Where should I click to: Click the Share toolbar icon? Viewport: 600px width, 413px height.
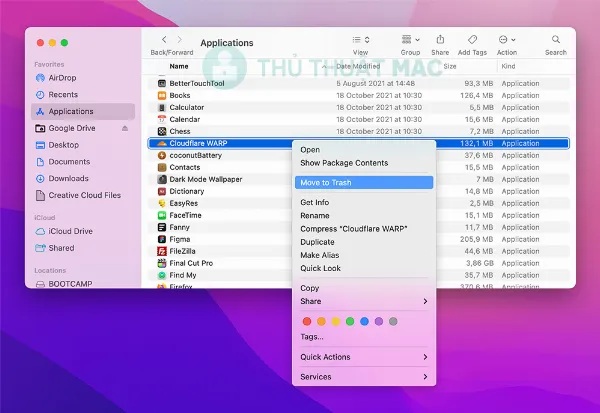pos(440,39)
